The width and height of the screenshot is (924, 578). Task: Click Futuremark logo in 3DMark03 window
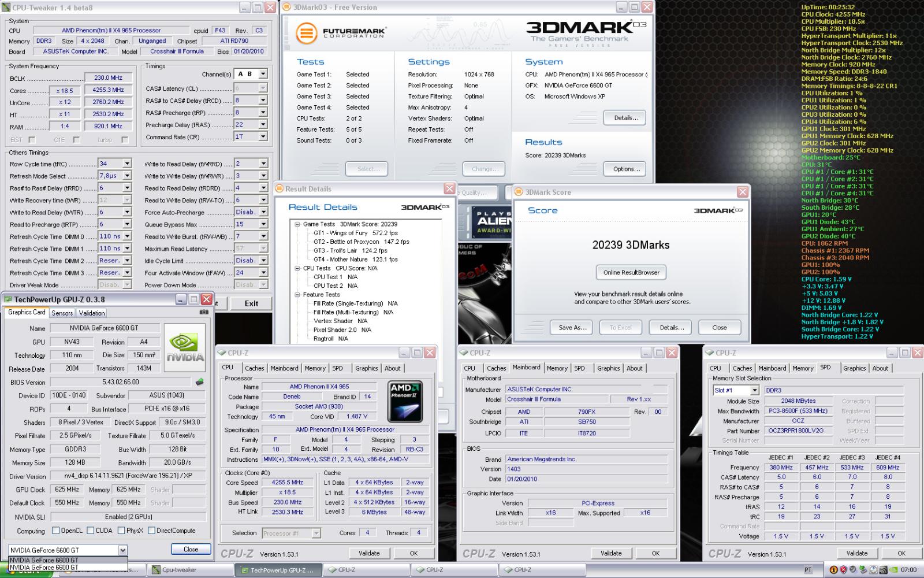(341, 33)
